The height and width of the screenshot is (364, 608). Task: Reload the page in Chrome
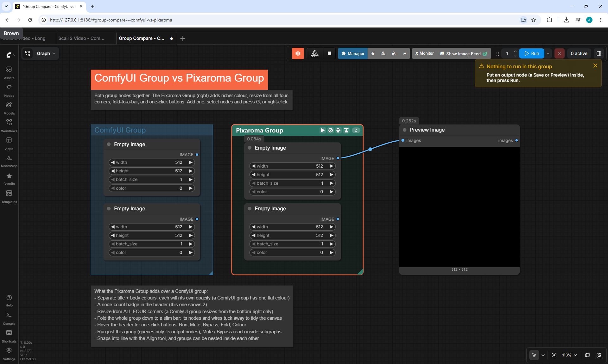(30, 20)
